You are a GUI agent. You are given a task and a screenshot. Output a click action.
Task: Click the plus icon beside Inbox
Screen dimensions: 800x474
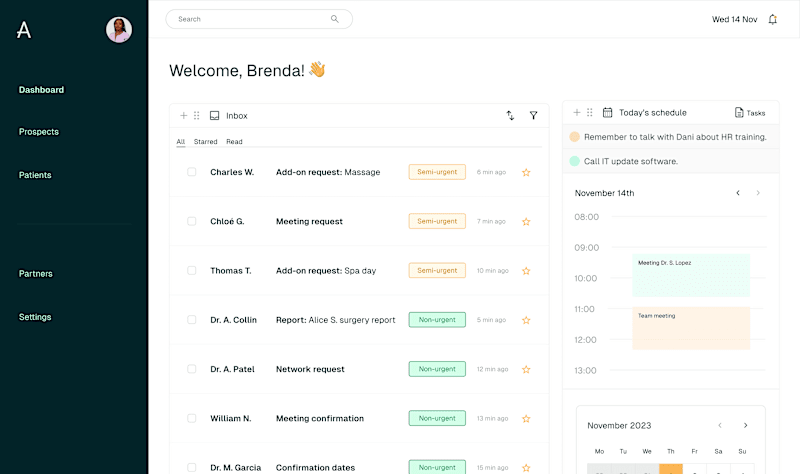(x=184, y=115)
